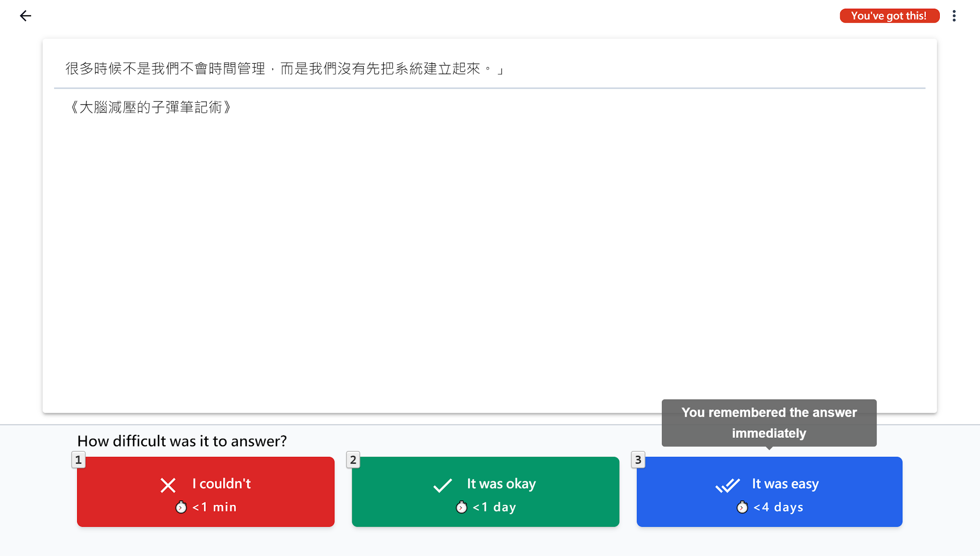980x556 pixels.
Task: Open the three-dot overflow menu
Action: 955,16
